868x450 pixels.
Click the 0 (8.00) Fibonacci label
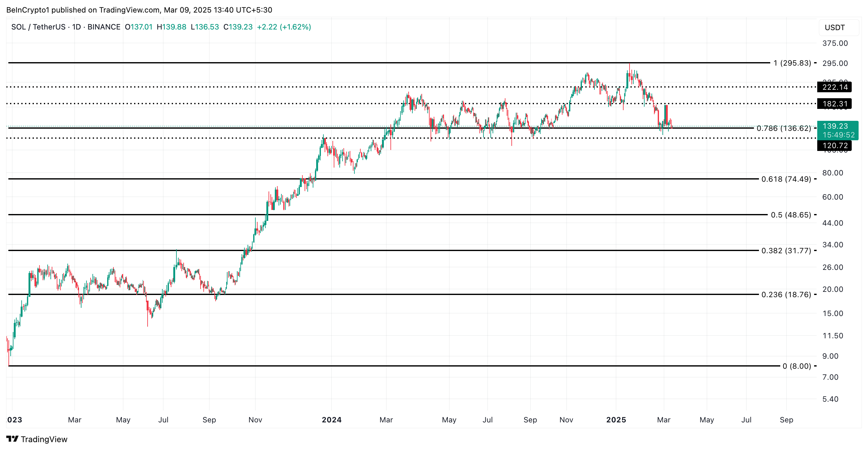pyautogui.click(x=797, y=366)
